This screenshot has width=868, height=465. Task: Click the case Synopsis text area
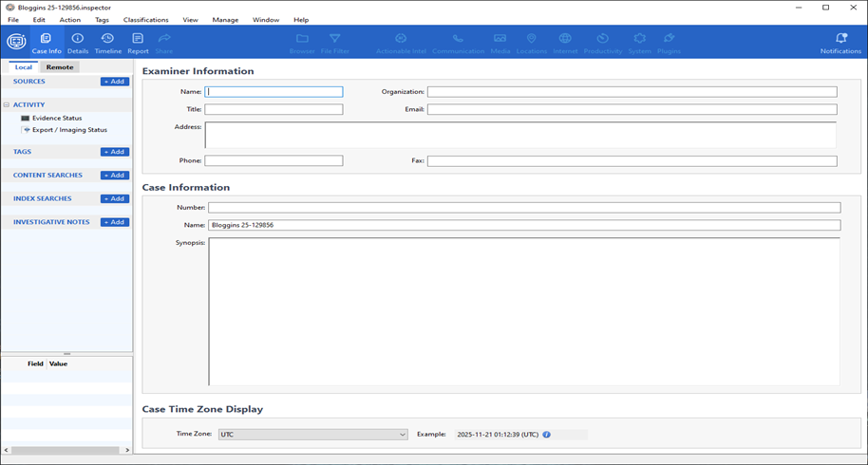click(x=523, y=311)
